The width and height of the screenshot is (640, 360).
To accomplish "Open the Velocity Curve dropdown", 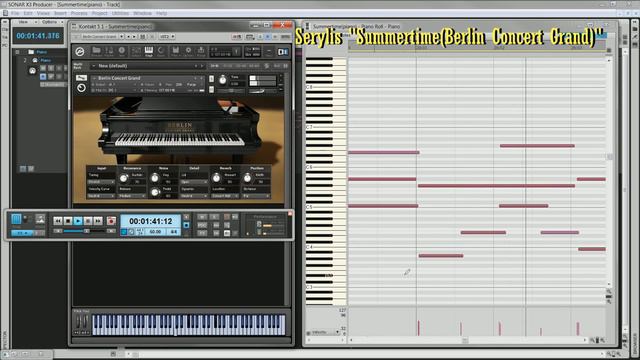I will (101, 196).
